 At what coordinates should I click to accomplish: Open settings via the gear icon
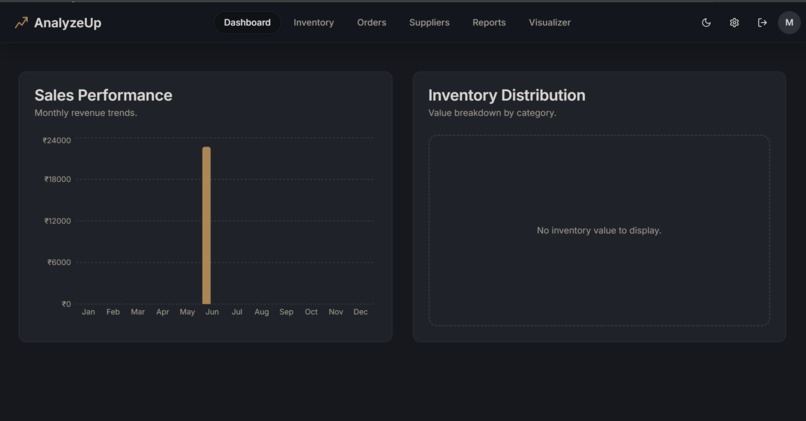coord(734,23)
